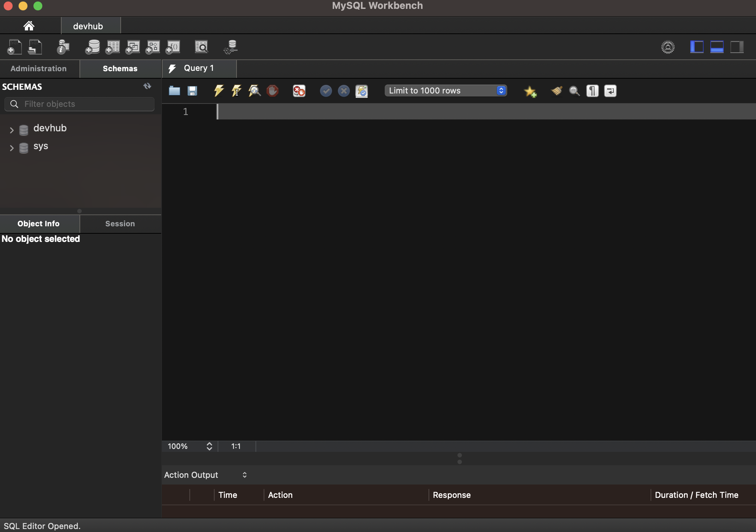Click the Beautify query broom icon

(x=556, y=91)
